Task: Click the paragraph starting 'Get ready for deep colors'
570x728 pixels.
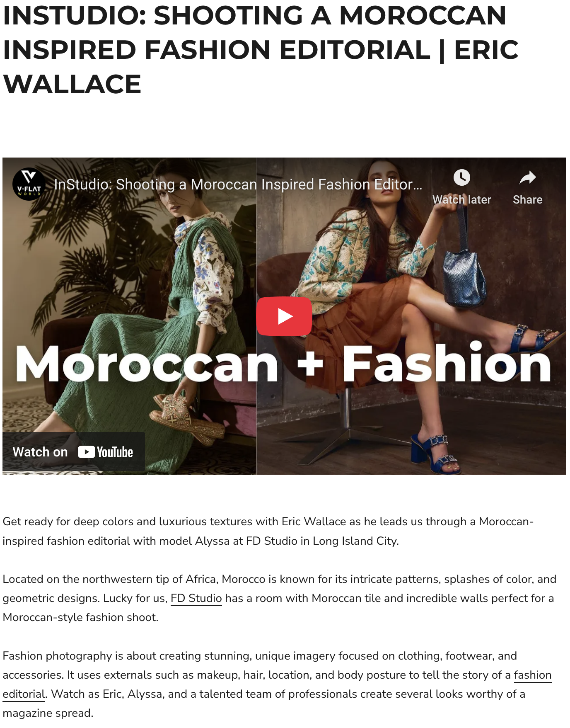Action: (268, 531)
